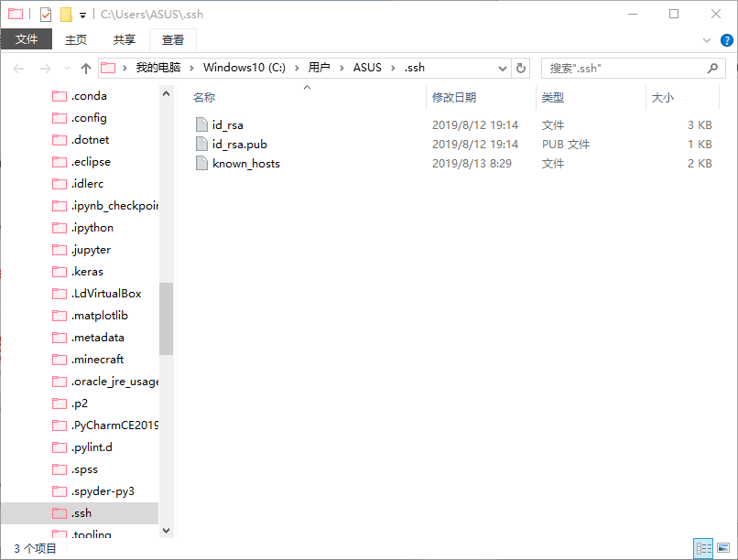738x560 pixels.
Task: Switch to large thumbnails view icon
Action: click(x=723, y=549)
